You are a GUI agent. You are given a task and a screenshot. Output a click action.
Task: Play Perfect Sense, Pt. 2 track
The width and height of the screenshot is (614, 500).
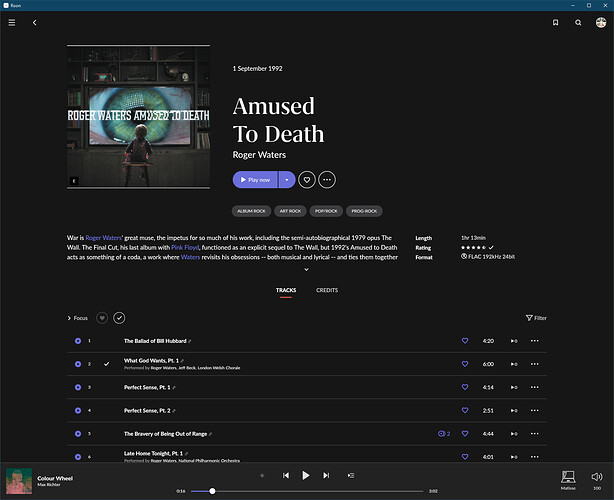pos(78,410)
